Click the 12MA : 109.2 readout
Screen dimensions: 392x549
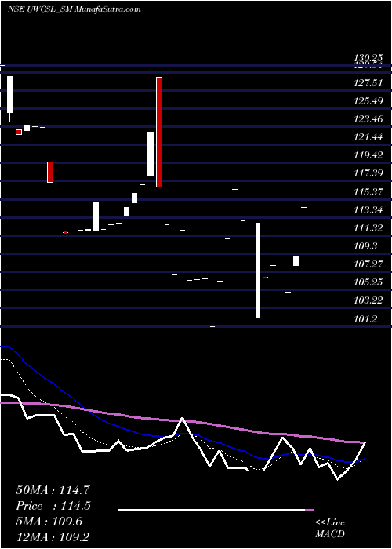pyautogui.click(x=54, y=537)
